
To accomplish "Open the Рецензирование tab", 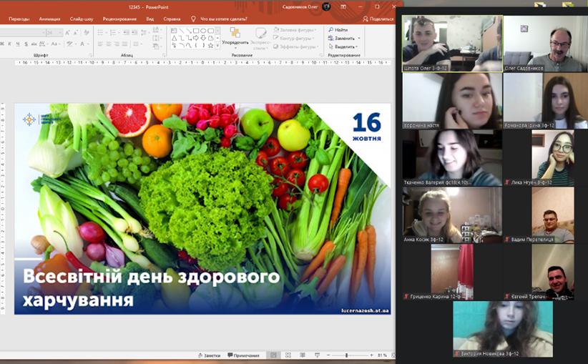I will click(119, 19).
